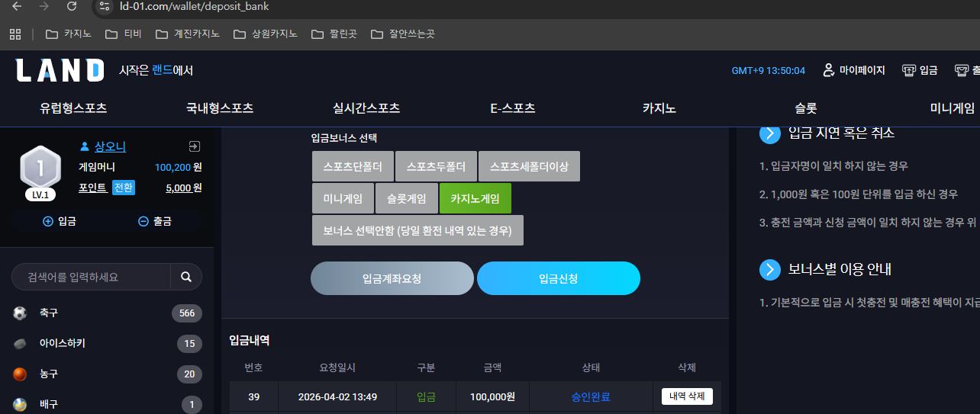Open the 계진카지노 bookmark folder
The height and width of the screenshot is (414, 980).
click(x=187, y=34)
